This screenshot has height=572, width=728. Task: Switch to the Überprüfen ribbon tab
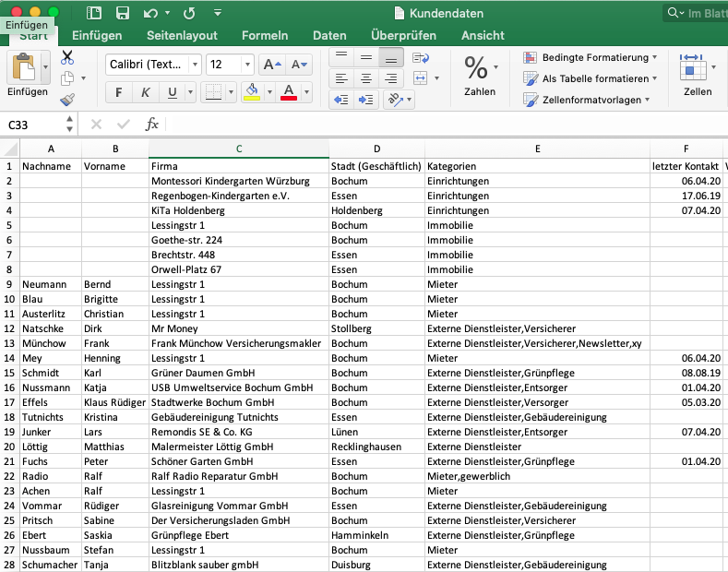tap(403, 35)
